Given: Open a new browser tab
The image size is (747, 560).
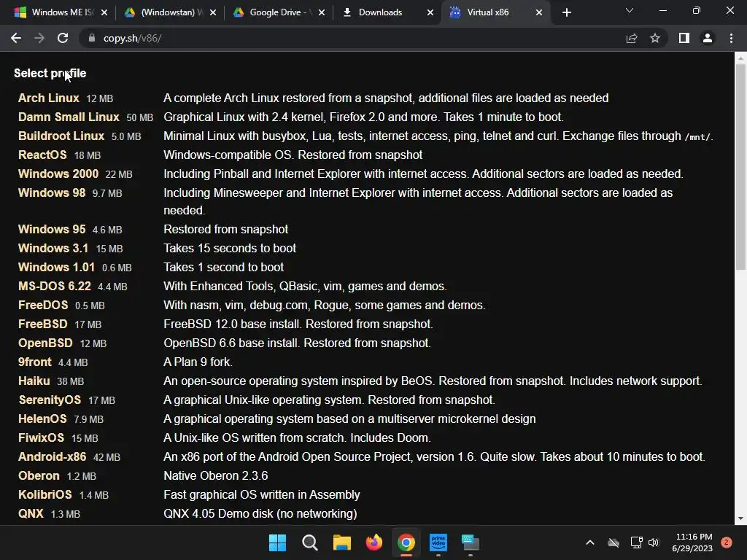Looking at the screenshot, I should coord(566,12).
